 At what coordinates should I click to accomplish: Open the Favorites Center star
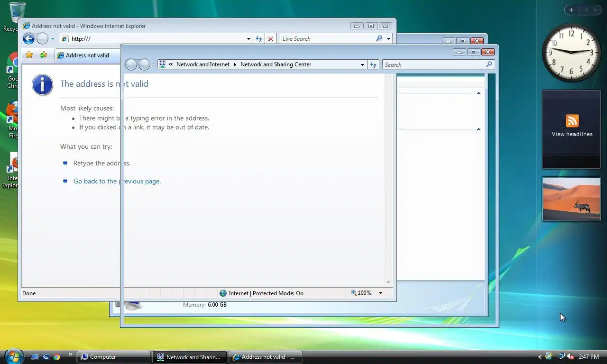pyautogui.click(x=29, y=55)
